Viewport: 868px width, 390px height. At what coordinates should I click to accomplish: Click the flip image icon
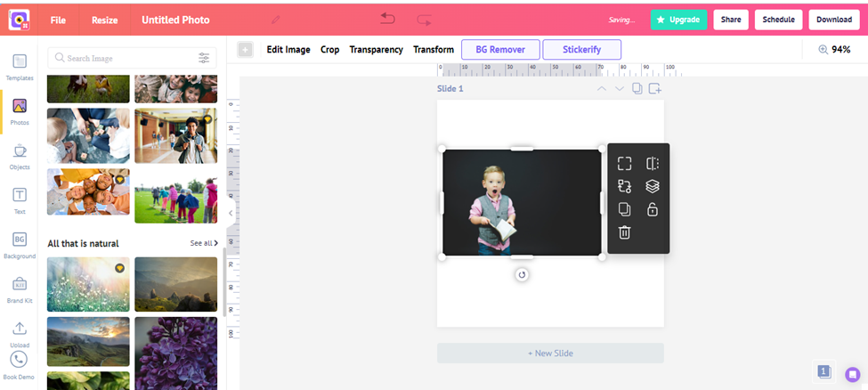[653, 164]
